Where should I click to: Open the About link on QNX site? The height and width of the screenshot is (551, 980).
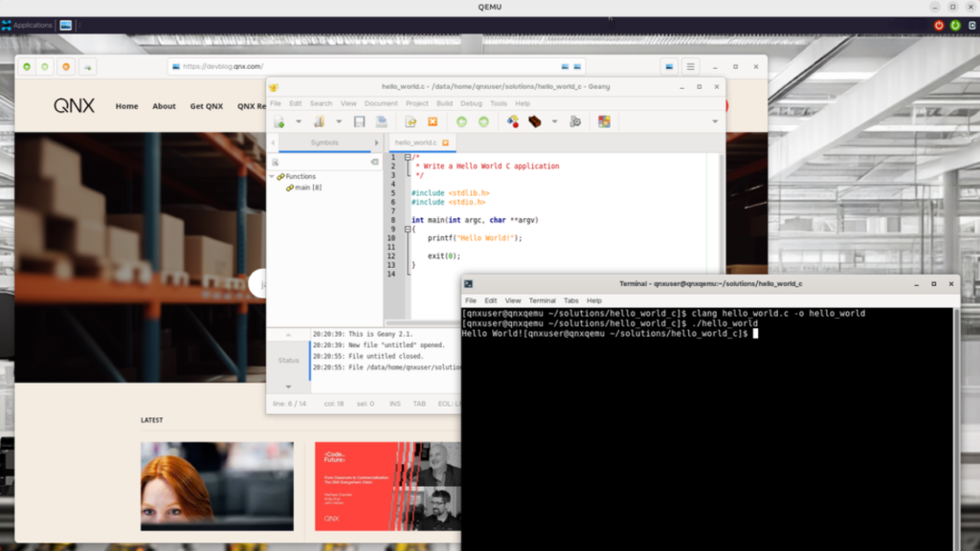164,107
